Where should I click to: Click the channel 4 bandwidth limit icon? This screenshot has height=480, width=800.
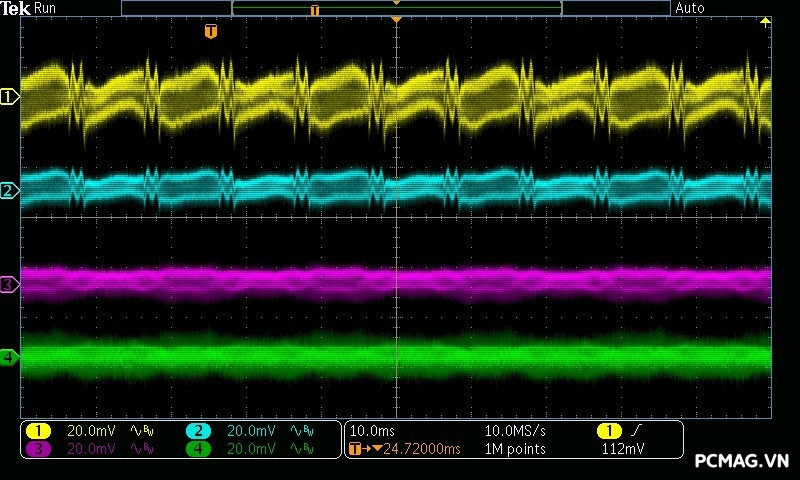300,449
